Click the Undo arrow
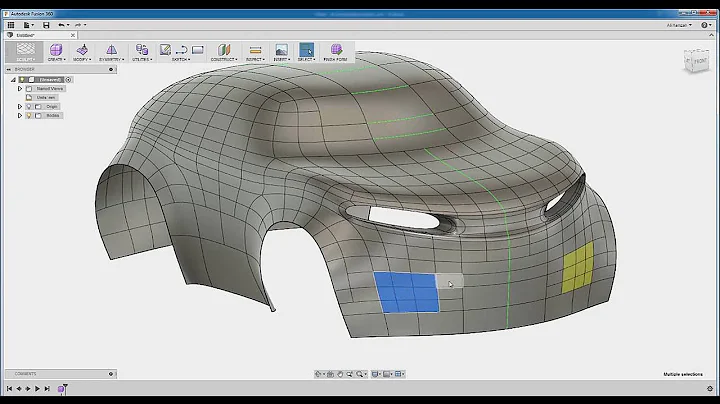 (x=61, y=25)
